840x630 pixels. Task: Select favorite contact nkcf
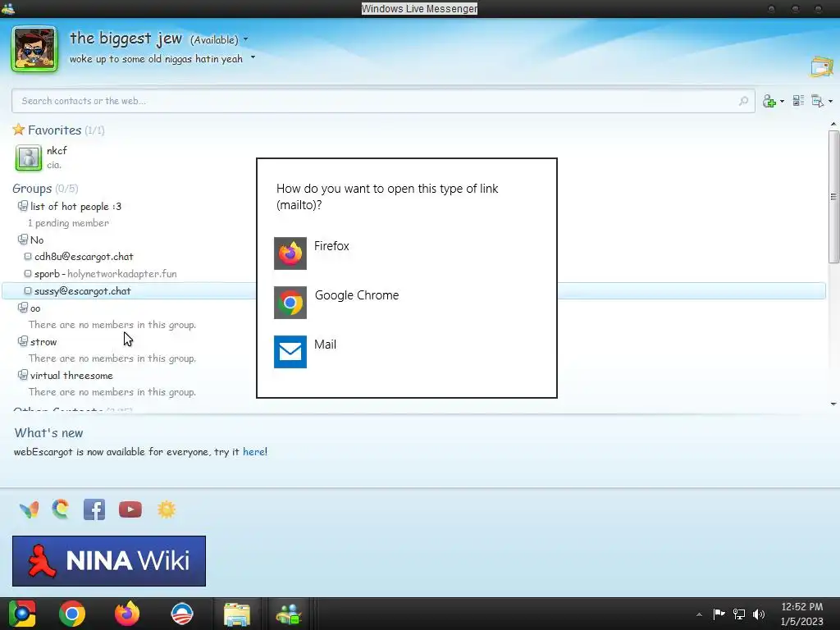click(57, 151)
